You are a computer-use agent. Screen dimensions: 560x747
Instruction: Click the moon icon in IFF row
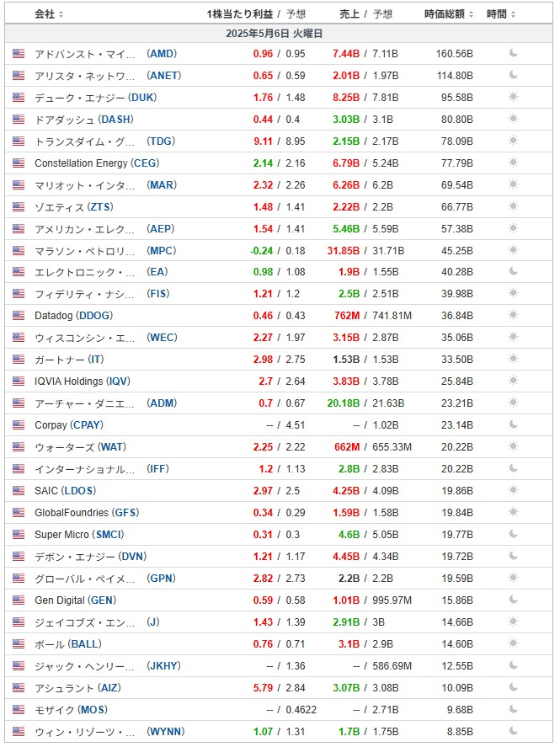click(x=514, y=469)
